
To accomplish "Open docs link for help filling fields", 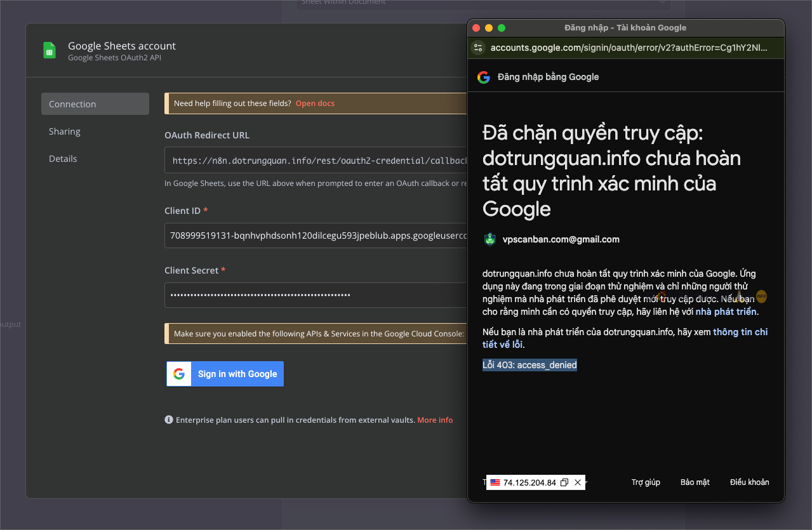I will (315, 103).
